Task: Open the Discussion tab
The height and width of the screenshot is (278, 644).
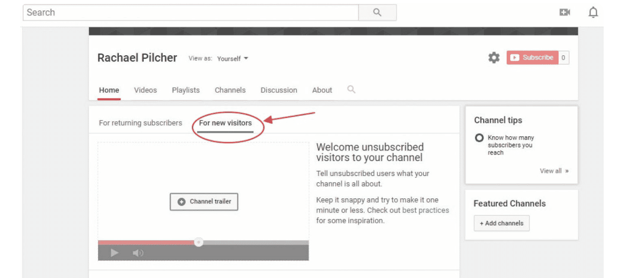Action: click(x=279, y=90)
